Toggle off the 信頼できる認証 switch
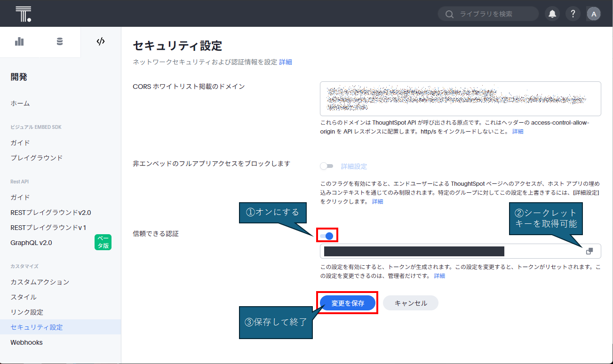The image size is (613, 364). (327, 236)
